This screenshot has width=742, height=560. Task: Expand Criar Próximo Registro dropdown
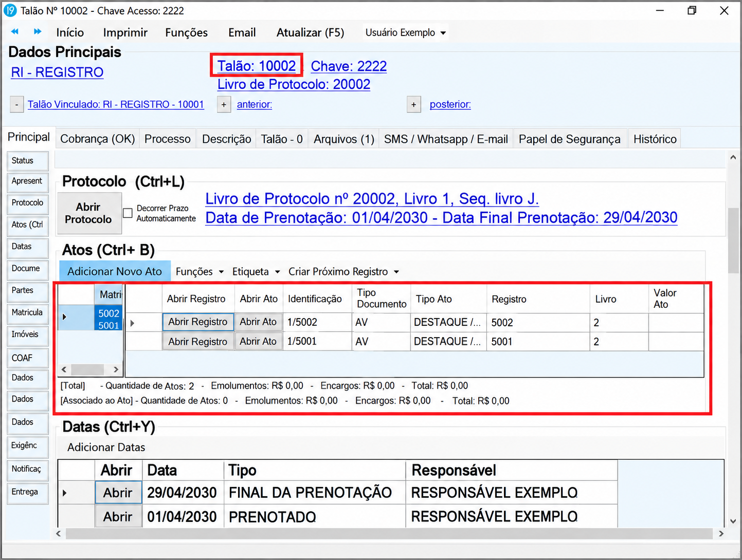pos(343,271)
